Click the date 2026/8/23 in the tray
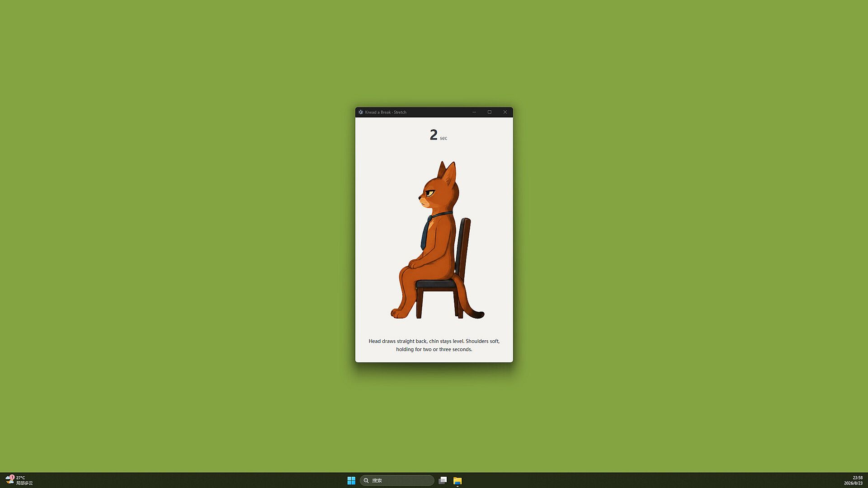The height and width of the screenshot is (488, 868). coord(853,483)
